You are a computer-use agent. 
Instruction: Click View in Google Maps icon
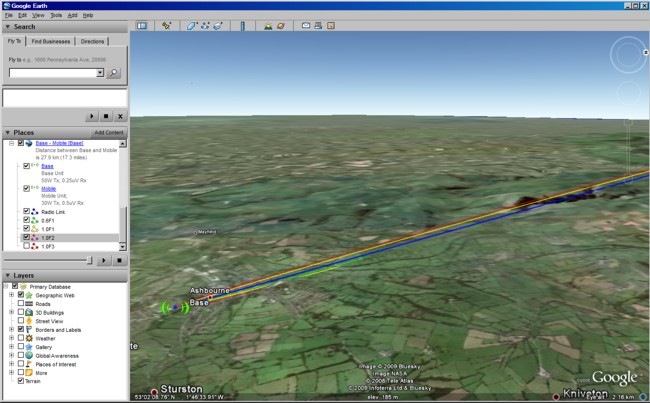[x=331, y=26]
